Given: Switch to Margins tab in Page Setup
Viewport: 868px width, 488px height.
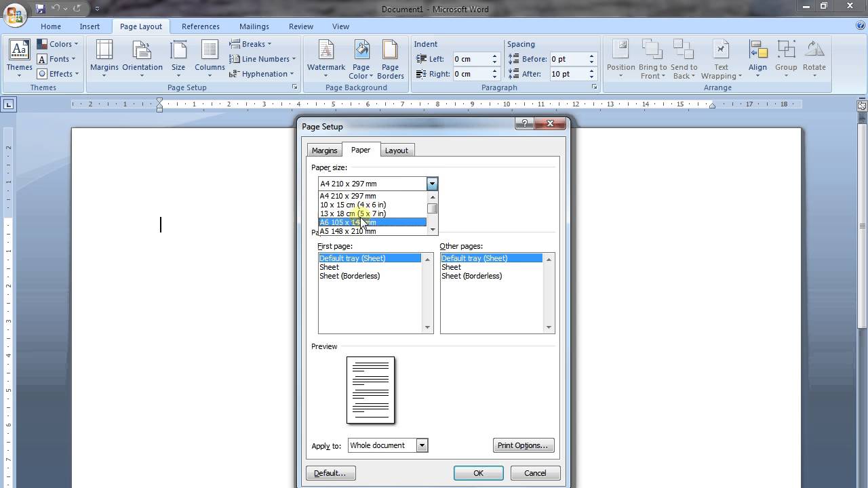Looking at the screenshot, I should coord(324,150).
